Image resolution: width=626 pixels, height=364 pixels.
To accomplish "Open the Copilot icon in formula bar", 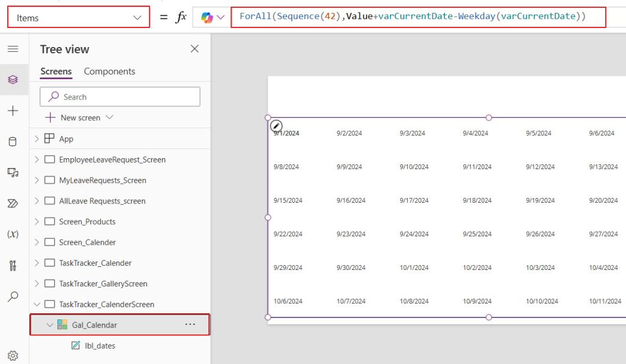I will click(207, 17).
